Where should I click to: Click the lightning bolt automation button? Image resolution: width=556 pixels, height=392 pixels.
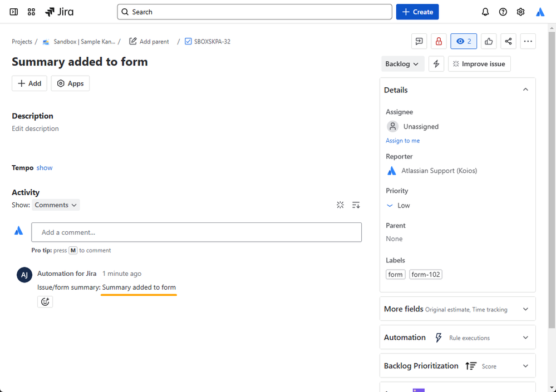tap(436, 64)
